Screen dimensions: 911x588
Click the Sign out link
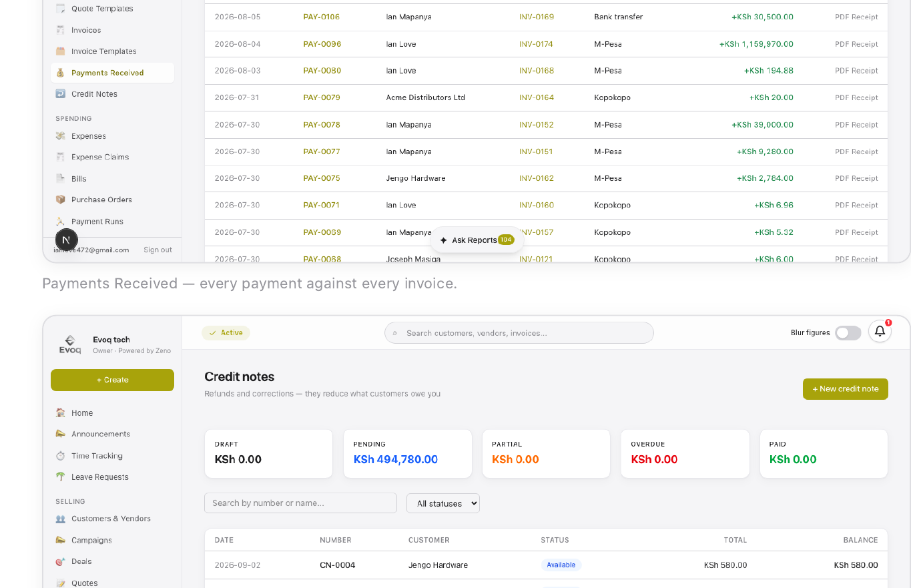[x=158, y=250]
